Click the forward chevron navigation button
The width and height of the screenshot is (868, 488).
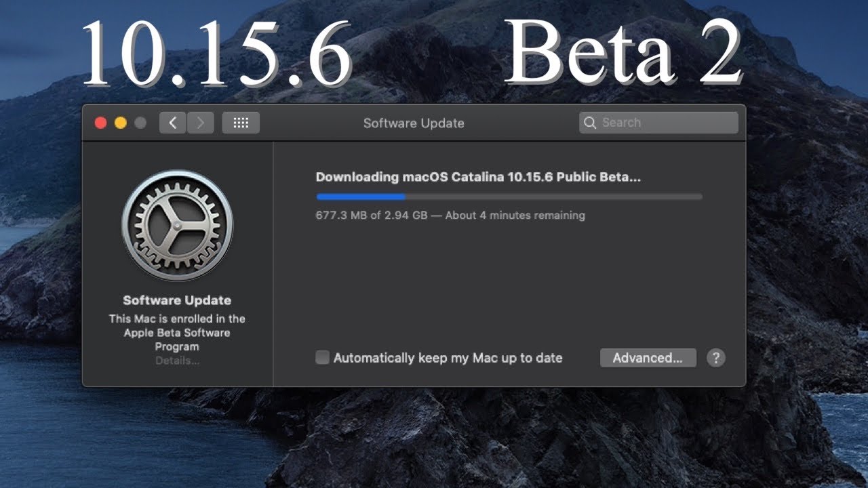(x=200, y=123)
